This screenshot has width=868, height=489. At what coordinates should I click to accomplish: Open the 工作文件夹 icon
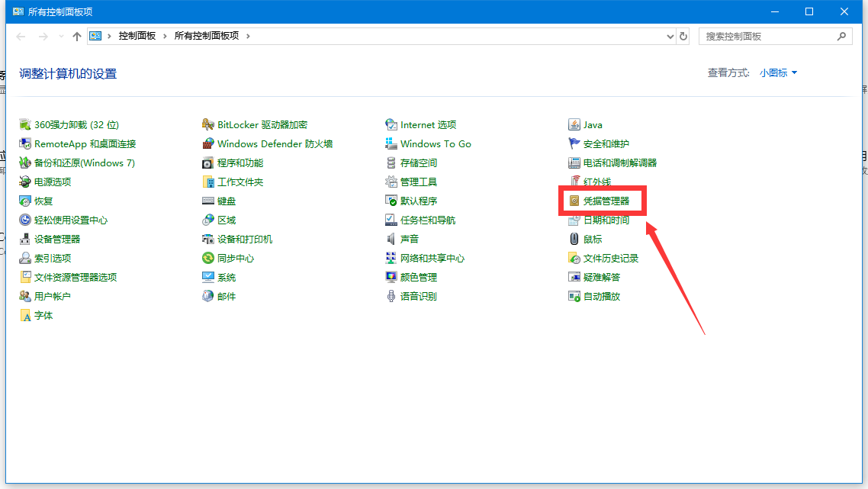[208, 182]
